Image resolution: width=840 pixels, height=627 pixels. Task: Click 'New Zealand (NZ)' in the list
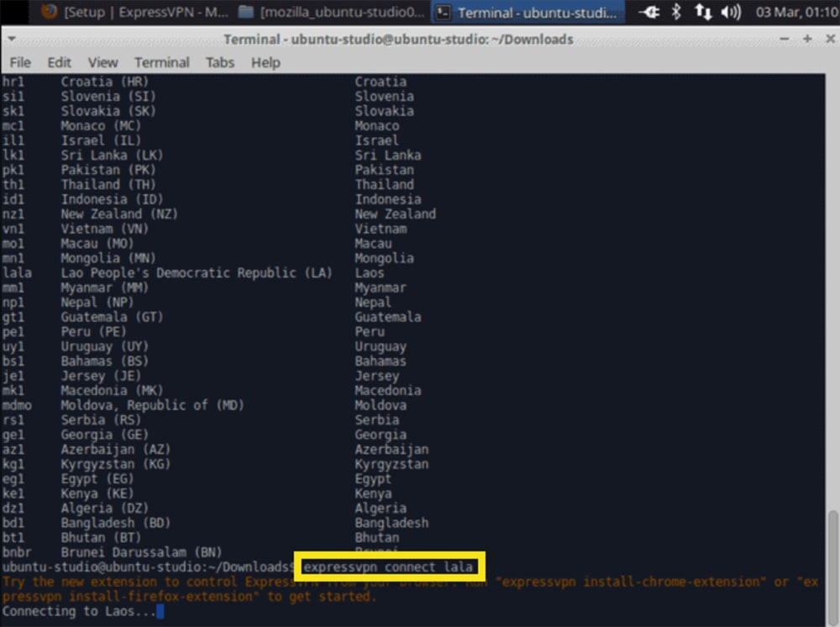(x=119, y=214)
